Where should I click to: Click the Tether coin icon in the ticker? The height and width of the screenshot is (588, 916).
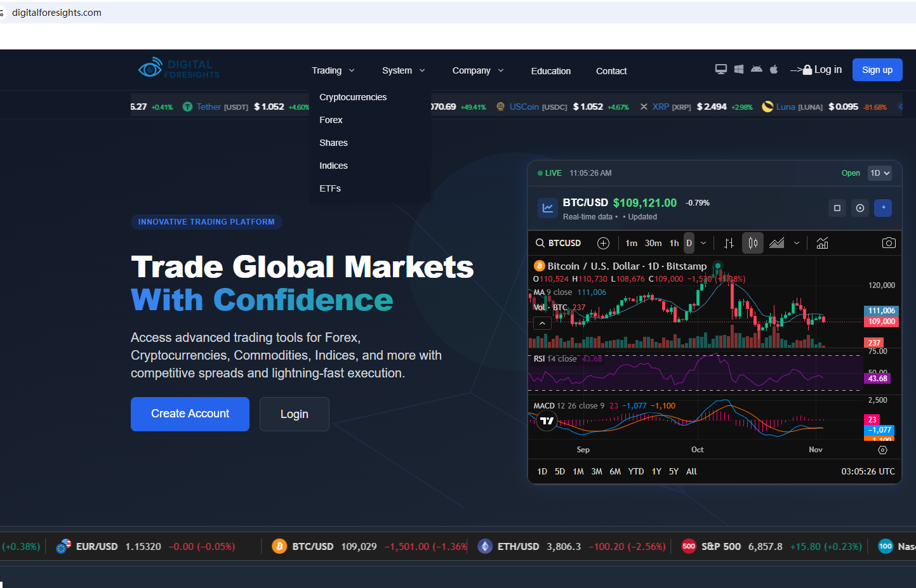click(187, 107)
